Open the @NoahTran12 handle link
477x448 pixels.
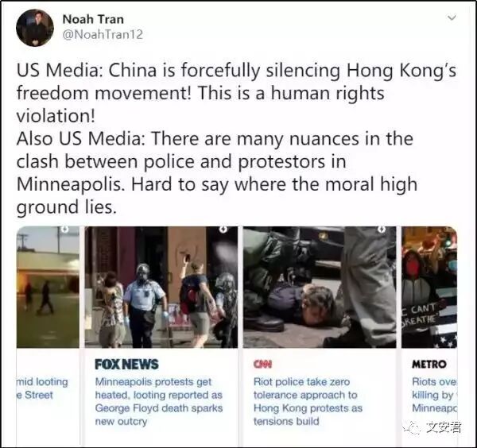click(x=103, y=34)
